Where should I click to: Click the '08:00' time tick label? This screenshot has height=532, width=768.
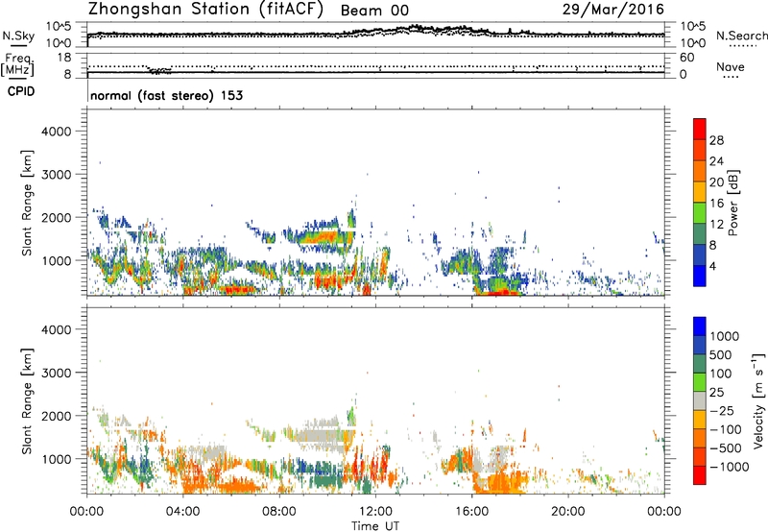[278, 512]
